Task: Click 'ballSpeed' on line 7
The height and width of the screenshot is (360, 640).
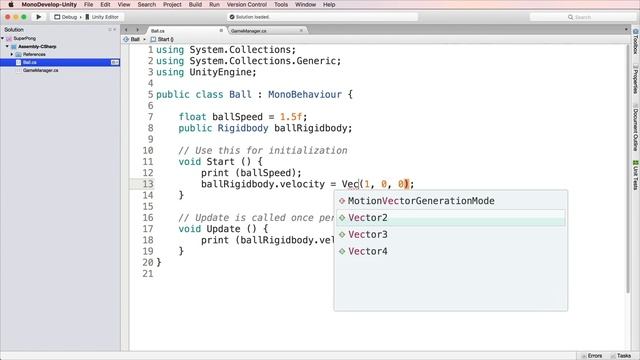Action: [x=237, y=117]
